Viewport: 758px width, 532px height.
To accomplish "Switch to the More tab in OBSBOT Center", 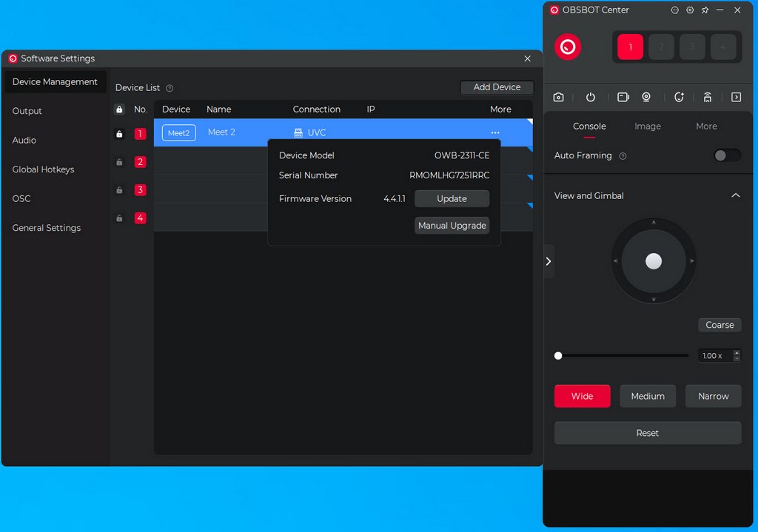I will (x=706, y=127).
